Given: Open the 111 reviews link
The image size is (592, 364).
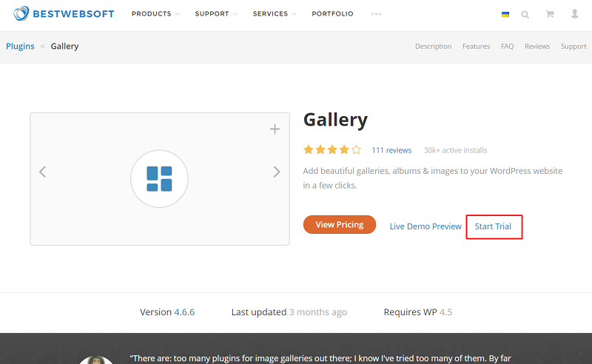Looking at the screenshot, I should coord(391,150).
